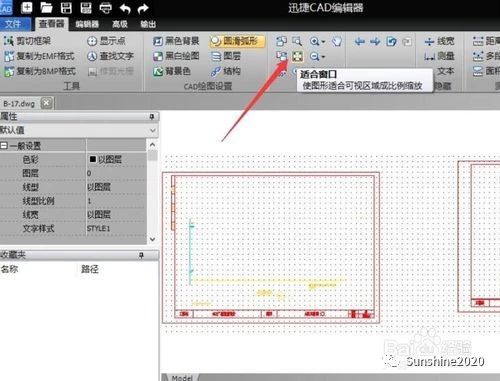
Task: Select the 剪切框架 tool
Action: click(x=27, y=41)
